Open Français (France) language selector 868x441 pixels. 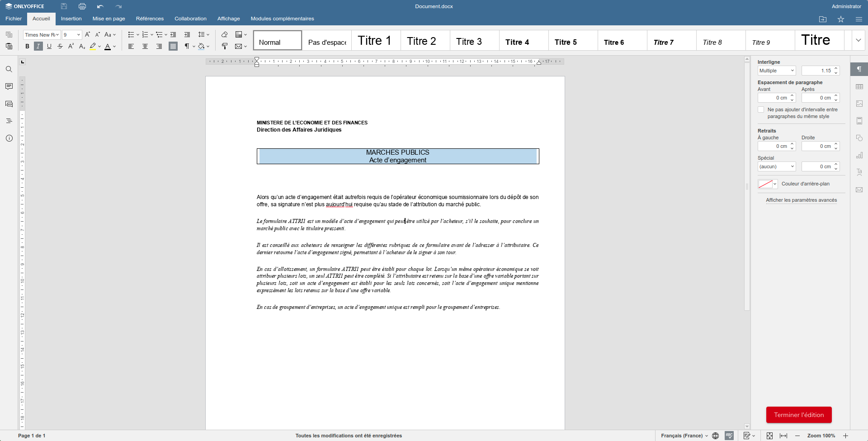click(x=684, y=436)
